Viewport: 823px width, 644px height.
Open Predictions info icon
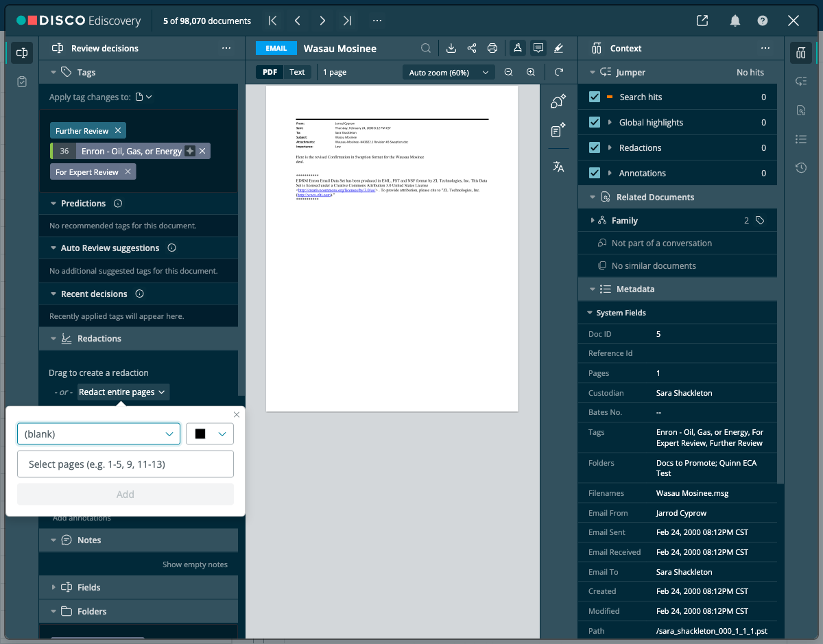tap(117, 203)
